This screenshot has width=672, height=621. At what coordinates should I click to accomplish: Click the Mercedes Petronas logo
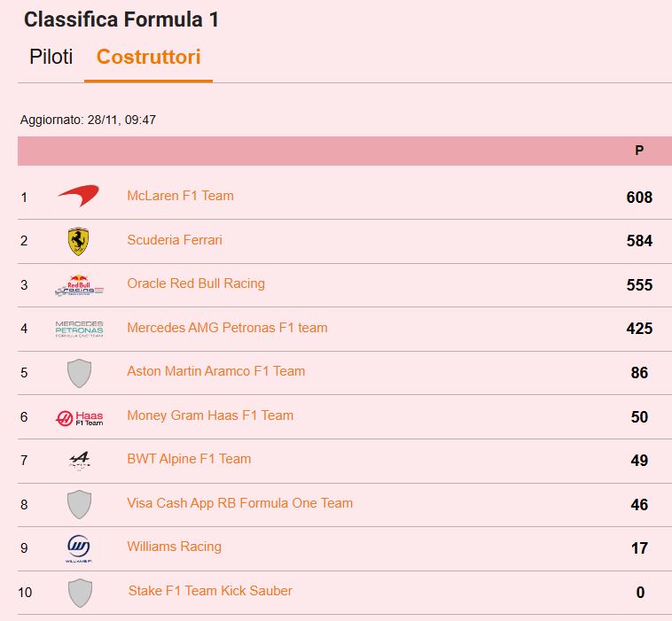tap(79, 329)
